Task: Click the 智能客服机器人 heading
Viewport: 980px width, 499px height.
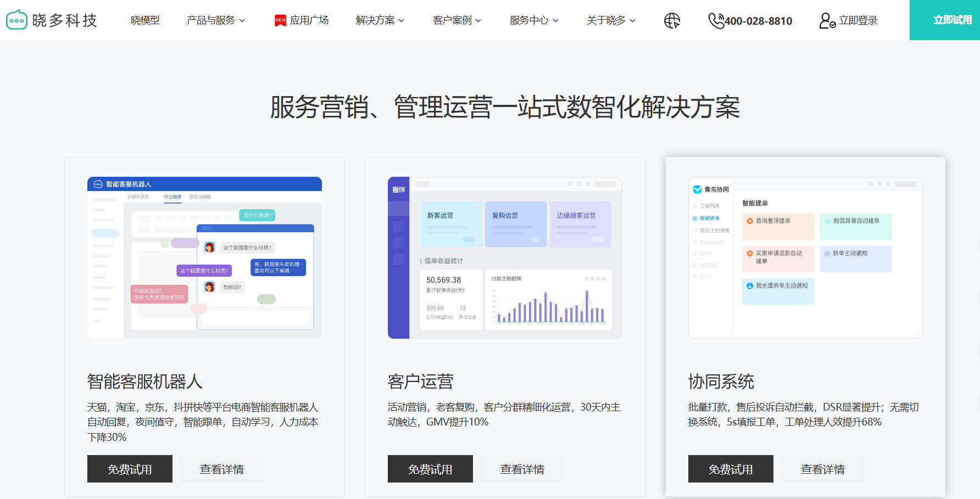Action: point(145,382)
